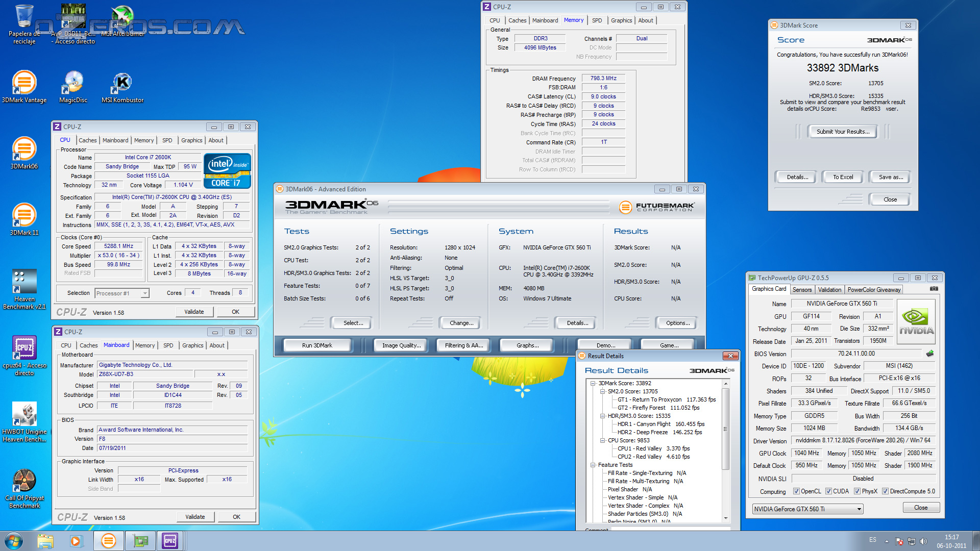This screenshot has height=551, width=980.
Task: Click the Action Center flag tray icon
Action: click(899, 541)
